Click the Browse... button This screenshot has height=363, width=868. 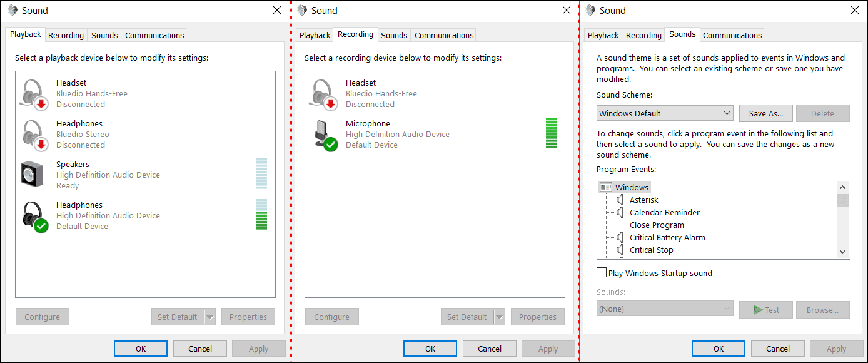coord(823,309)
